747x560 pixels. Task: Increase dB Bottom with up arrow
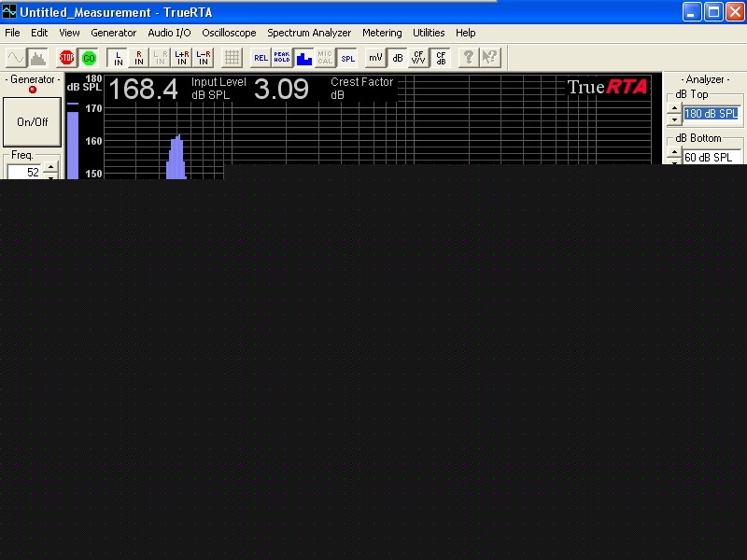click(674, 152)
